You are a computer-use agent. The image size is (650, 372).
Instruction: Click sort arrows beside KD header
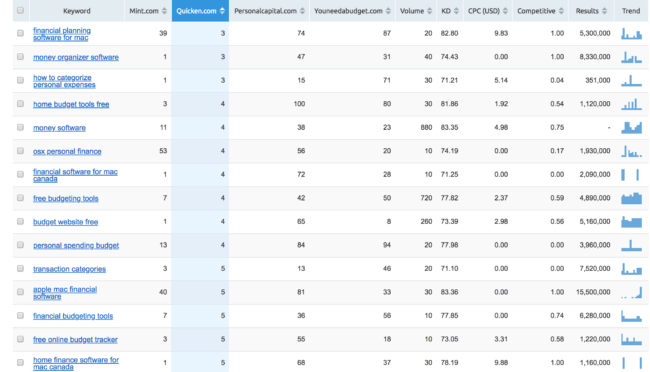pos(456,11)
